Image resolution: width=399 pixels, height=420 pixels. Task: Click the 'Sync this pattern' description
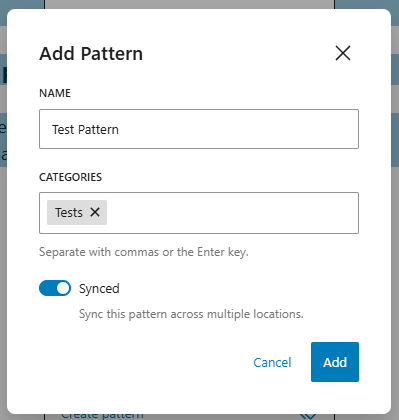[191, 314]
